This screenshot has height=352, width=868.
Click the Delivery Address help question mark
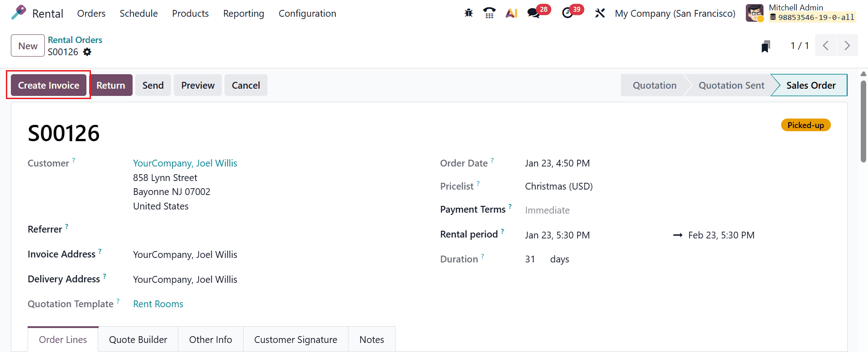click(x=105, y=276)
